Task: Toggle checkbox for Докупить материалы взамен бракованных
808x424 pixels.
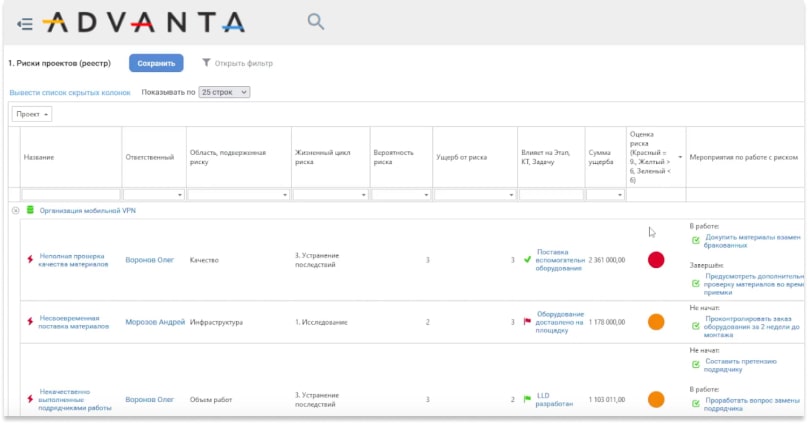Action: 695,241
